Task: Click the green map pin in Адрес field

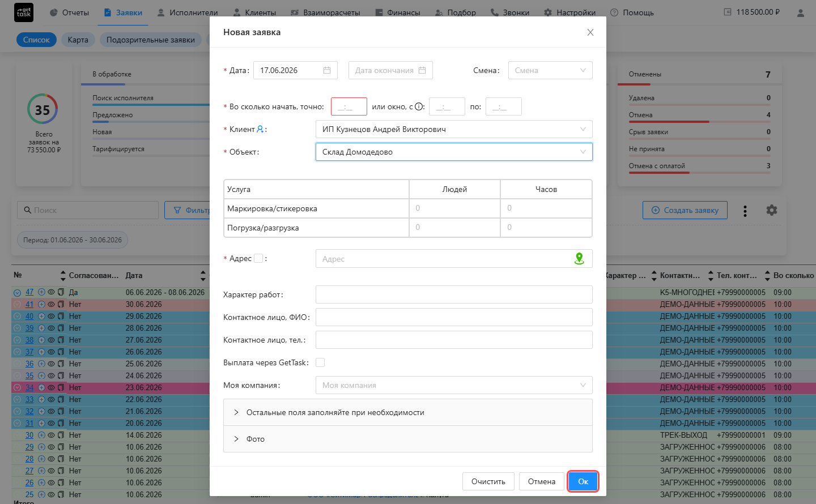Action: tap(579, 259)
